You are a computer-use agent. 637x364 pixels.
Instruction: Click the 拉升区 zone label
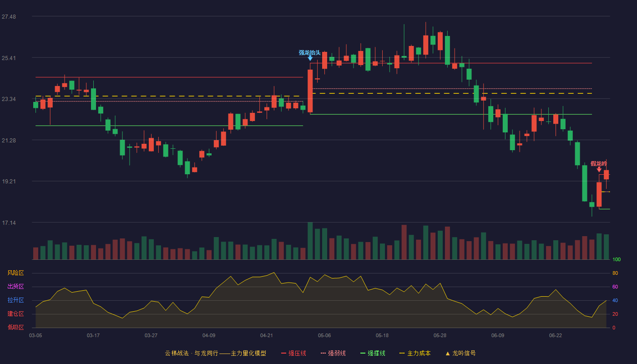coord(15,300)
